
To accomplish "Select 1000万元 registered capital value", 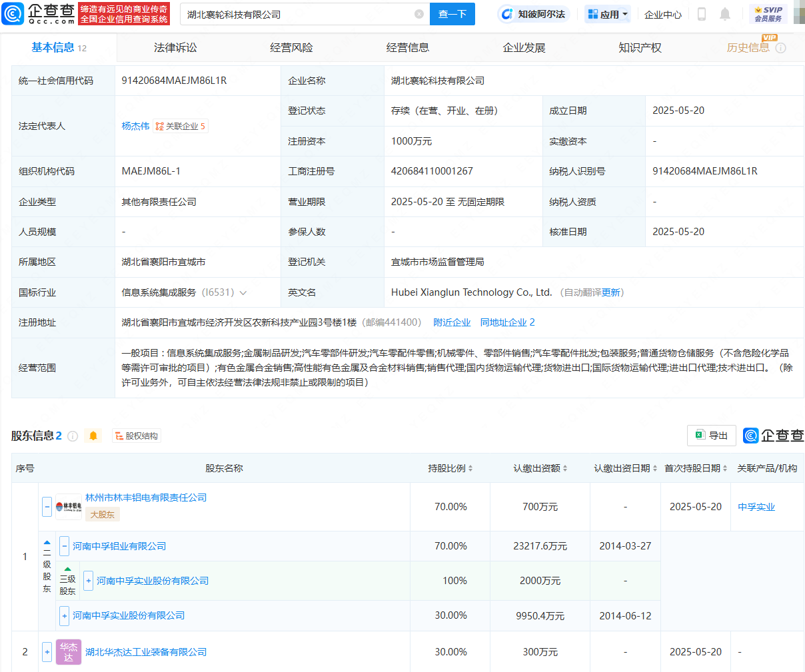I will [x=411, y=141].
